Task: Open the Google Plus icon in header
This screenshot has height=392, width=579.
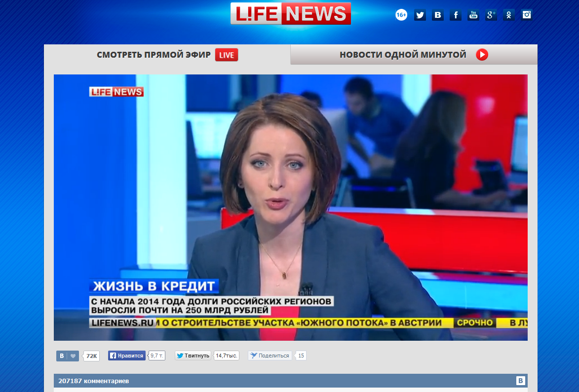Action: [491, 15]
